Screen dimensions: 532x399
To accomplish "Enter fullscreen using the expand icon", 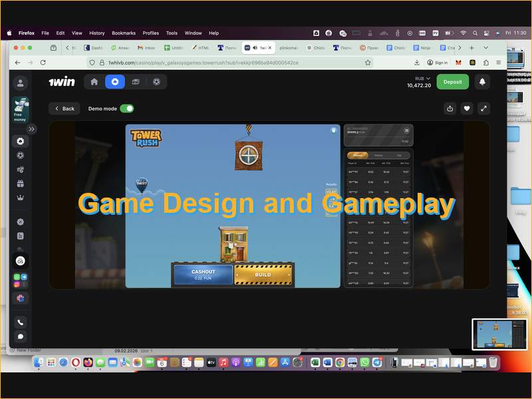I will (484, 108).
